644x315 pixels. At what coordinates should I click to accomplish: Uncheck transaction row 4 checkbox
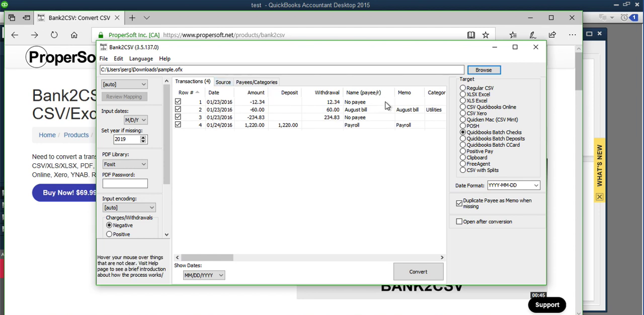178,125
